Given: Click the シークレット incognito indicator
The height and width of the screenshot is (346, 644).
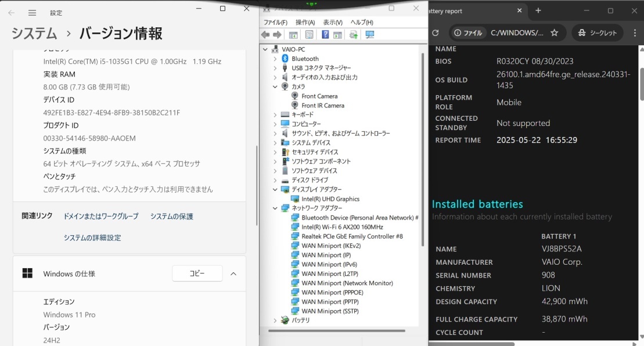Looking at the screenshot, I should tap(597, 33).
